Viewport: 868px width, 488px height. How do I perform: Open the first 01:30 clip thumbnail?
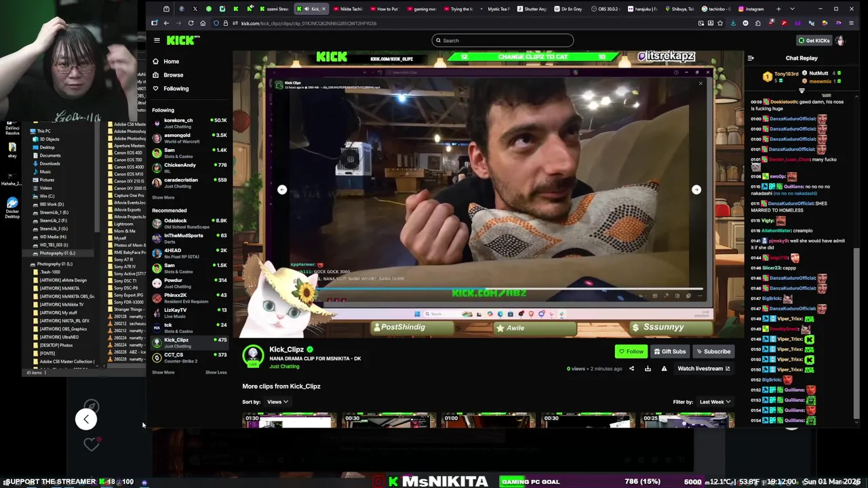290,420
